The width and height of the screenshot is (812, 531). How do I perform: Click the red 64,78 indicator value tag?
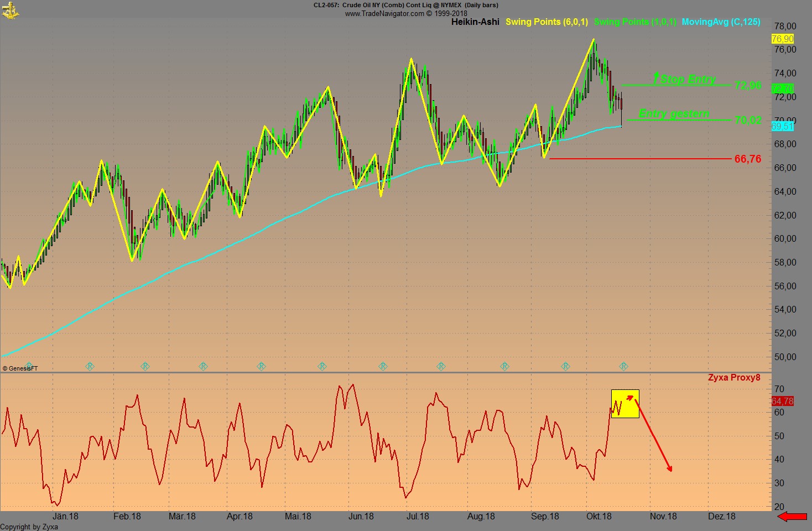pos(782,401)
